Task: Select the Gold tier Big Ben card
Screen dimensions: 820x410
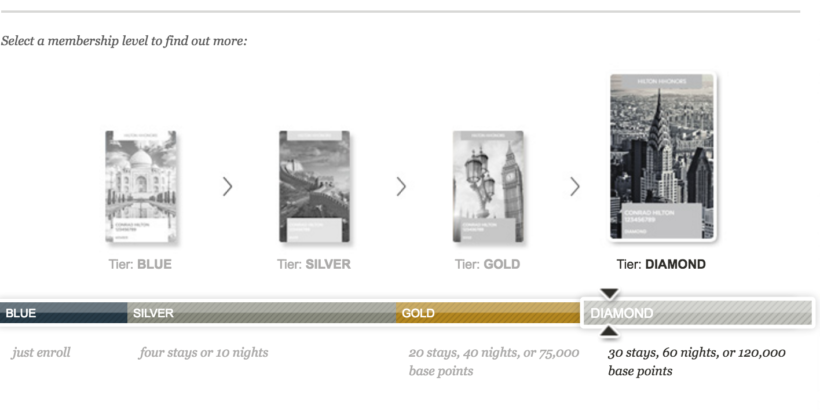Action: pyautogui.click(x=487, y=187)
